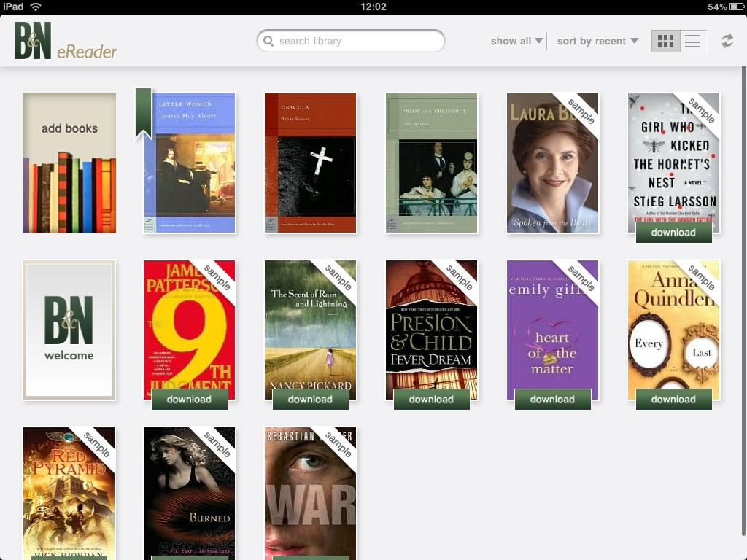
Task: Open Pride and Prejudice book cover
Action: 432,163
